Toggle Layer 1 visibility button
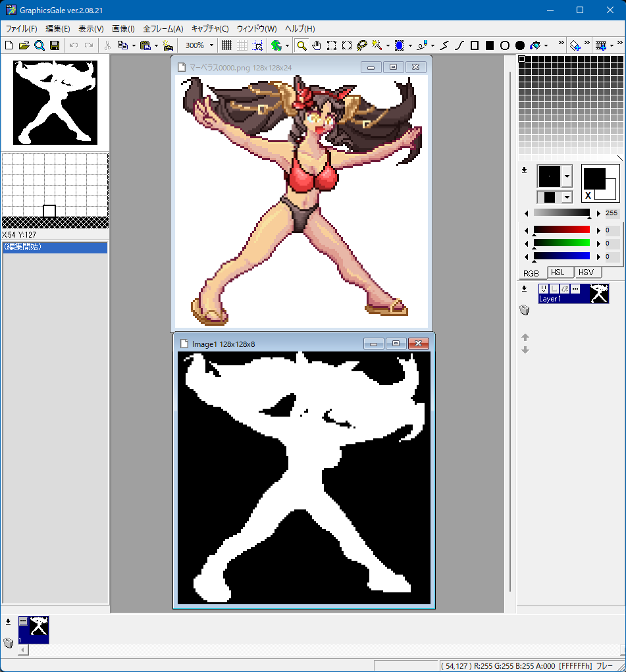 [x=544, y=289]
